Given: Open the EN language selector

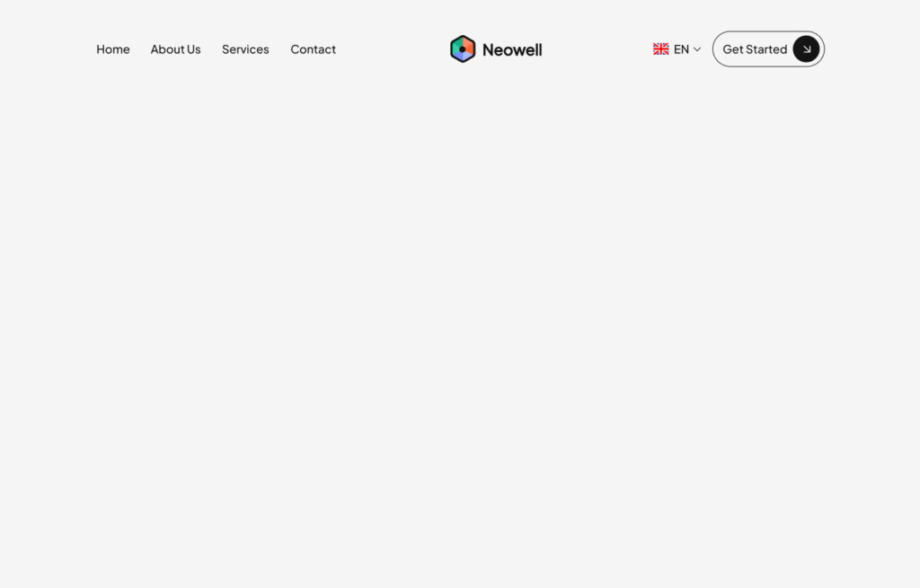Looking at the screenshot, I should (681, 49).
